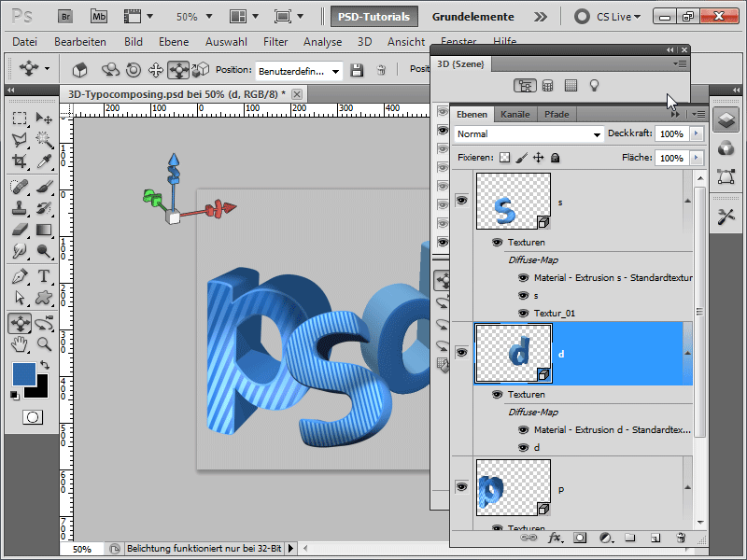Switch to the Kanäle tab
This screenshot has width=747, height=560.
515,114
